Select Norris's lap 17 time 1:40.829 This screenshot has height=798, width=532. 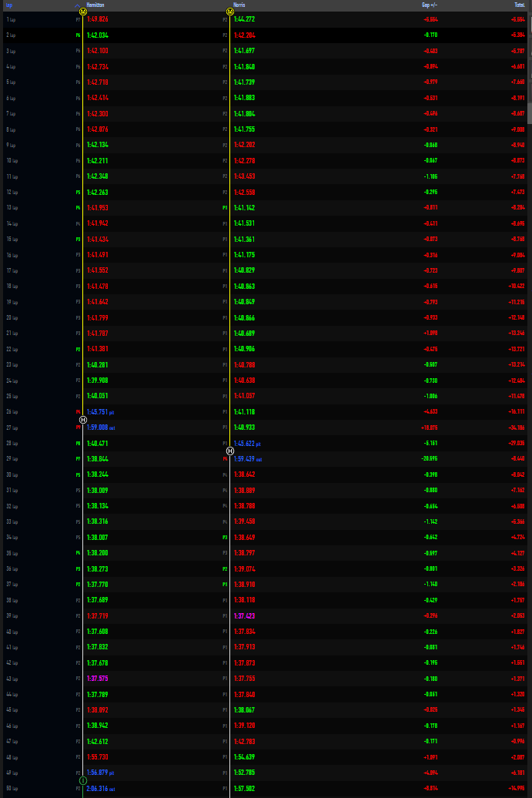coord(245,270)
